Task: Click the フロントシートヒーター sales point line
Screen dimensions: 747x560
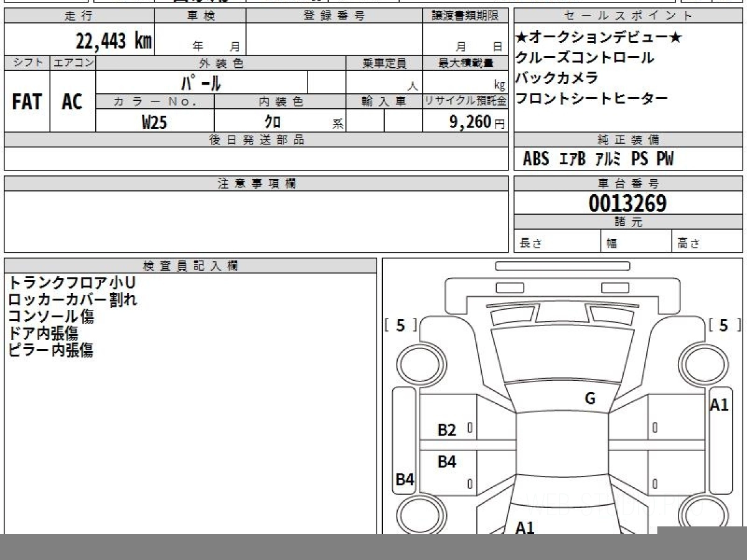Action: click(592, 98)
